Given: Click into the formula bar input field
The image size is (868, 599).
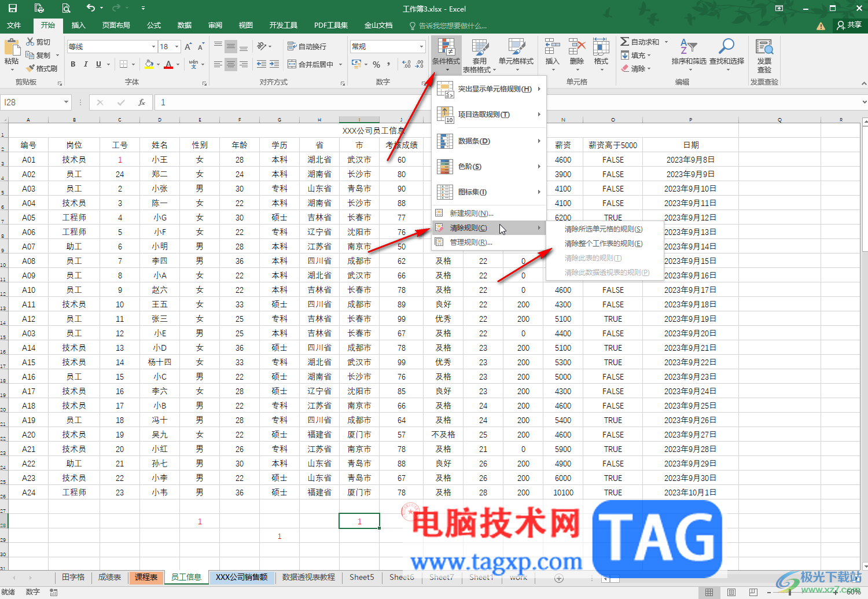Looking at the screenshot, I should click(x=506, y=102).
